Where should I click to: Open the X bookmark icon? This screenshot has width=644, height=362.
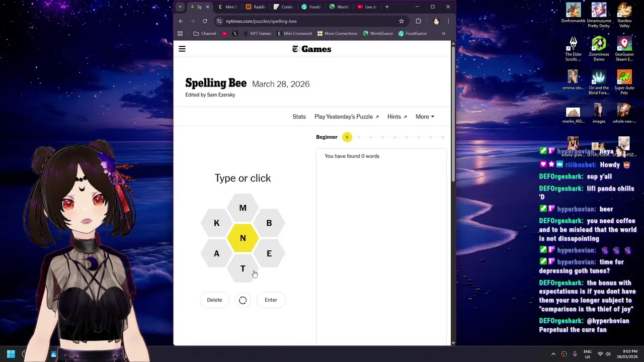pos(235,34)
